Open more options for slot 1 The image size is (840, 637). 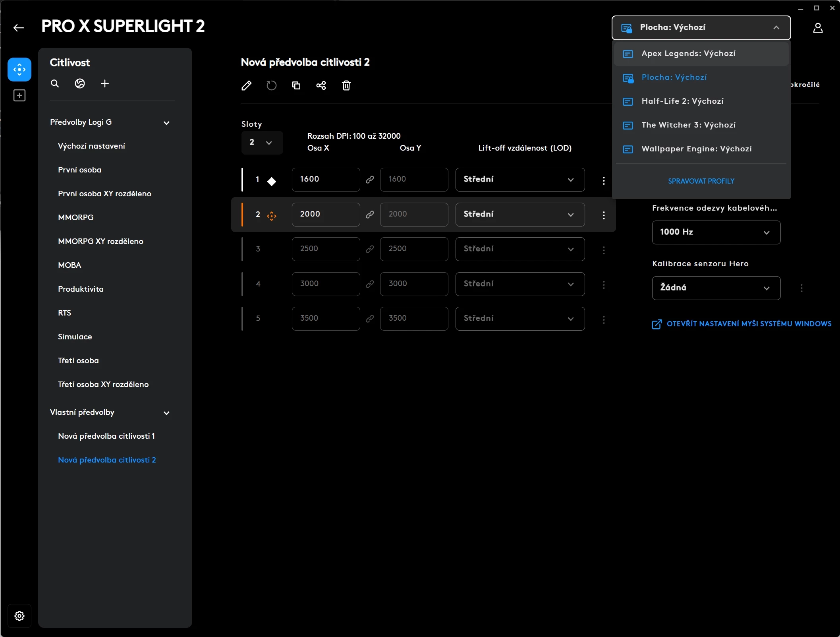tap(604, 181)
